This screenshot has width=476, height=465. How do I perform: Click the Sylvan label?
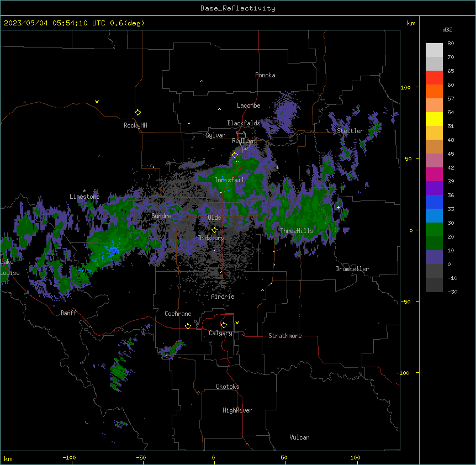click(215, 135)
